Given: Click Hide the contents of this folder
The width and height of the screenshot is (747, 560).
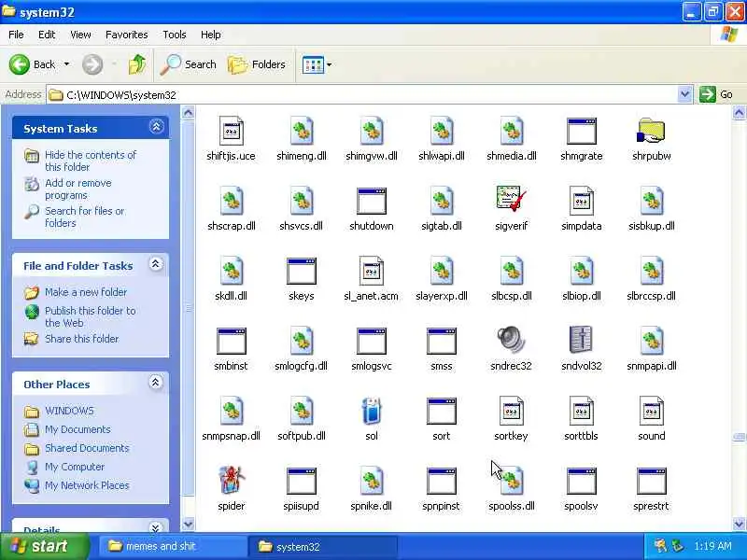Looking at the screenshot, I should click(91, 161).
